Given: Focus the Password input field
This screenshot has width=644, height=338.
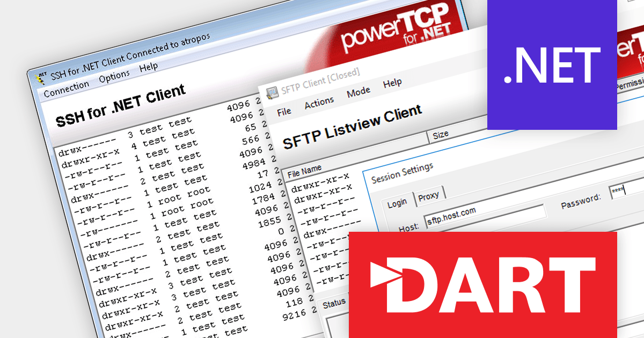Looking at the screenshot, I should coord(626,190).
